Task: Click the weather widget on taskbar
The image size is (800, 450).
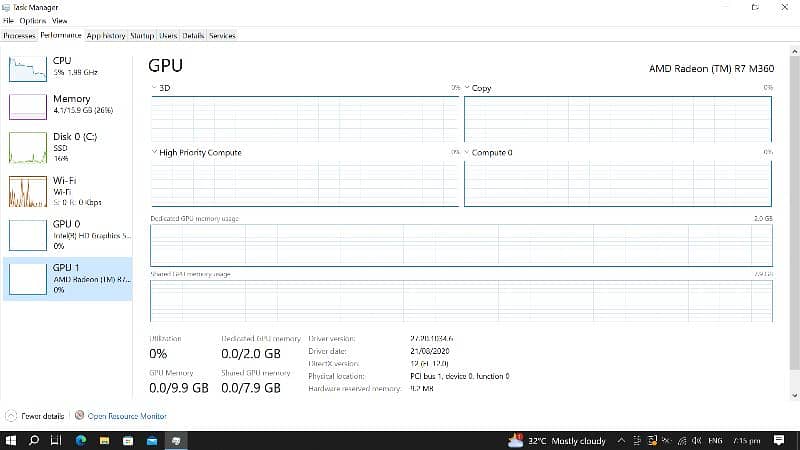Action: point(557,440)
